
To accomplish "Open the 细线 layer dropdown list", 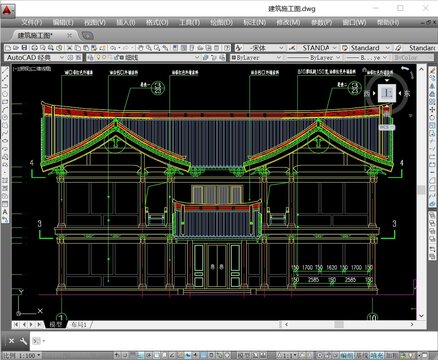I will 197,58.
